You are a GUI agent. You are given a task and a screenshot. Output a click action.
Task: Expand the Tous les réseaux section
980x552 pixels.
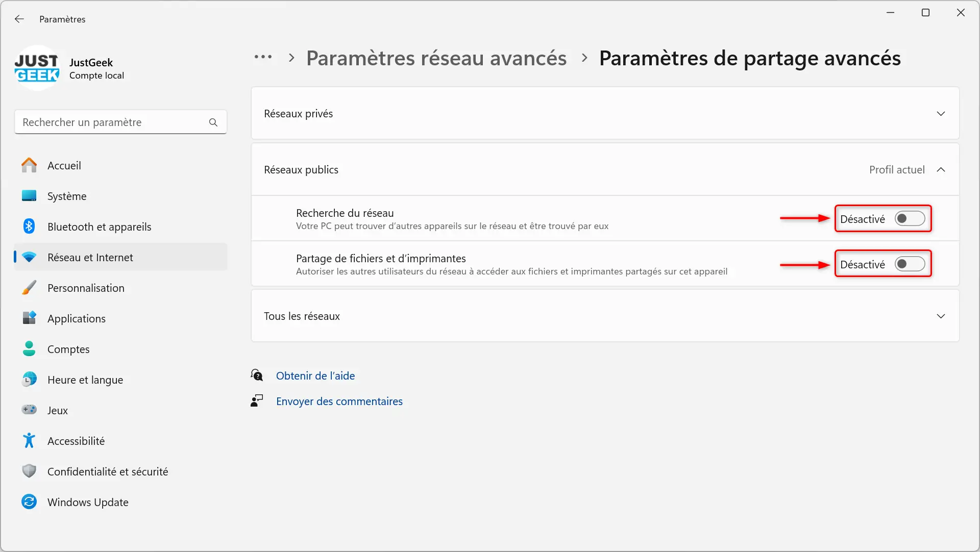(x=941, y=316)
